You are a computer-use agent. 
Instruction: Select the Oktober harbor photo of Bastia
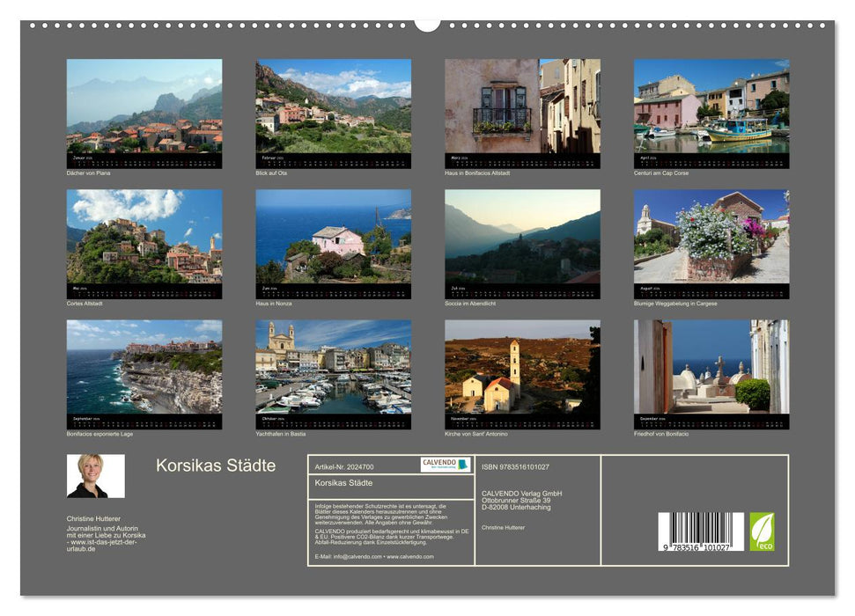click(x=333, y=370)
